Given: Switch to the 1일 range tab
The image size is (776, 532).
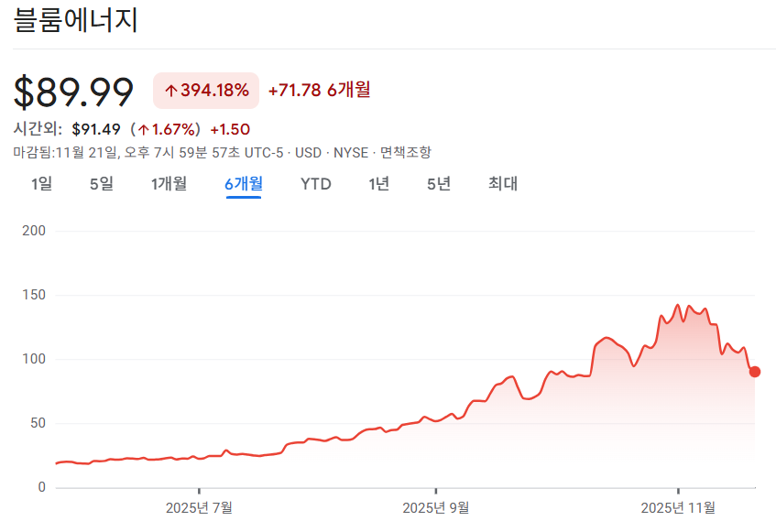Looking at the screenshot, I should 41,184.
